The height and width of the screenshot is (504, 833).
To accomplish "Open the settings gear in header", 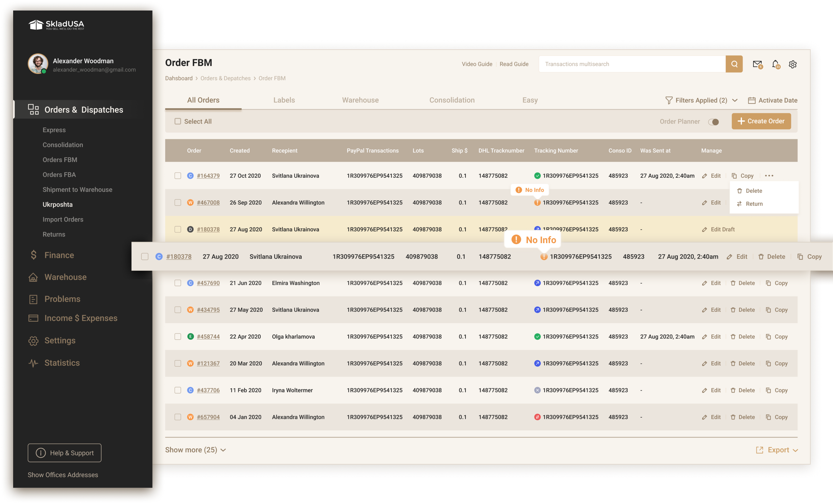I will coord(793,64).
